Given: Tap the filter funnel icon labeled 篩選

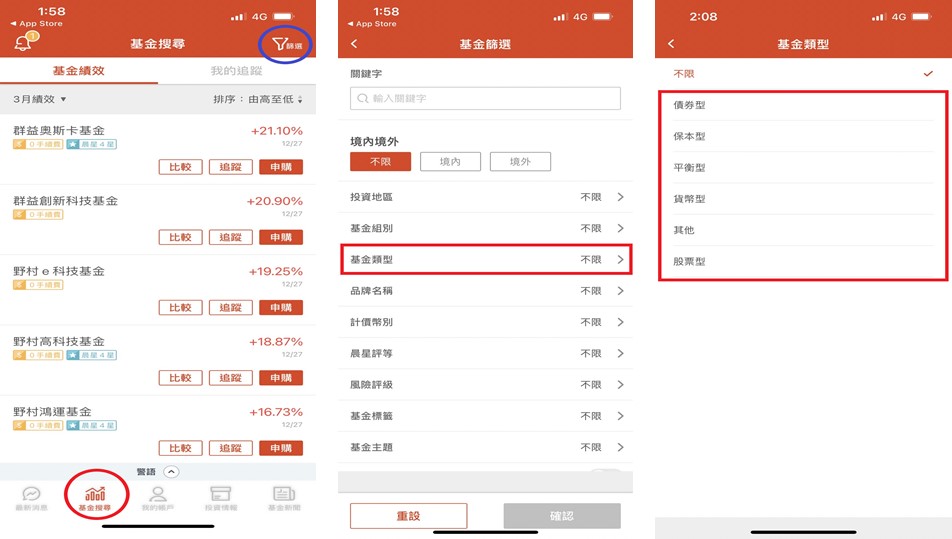Looking at the screenshot, I should (285, 44).
